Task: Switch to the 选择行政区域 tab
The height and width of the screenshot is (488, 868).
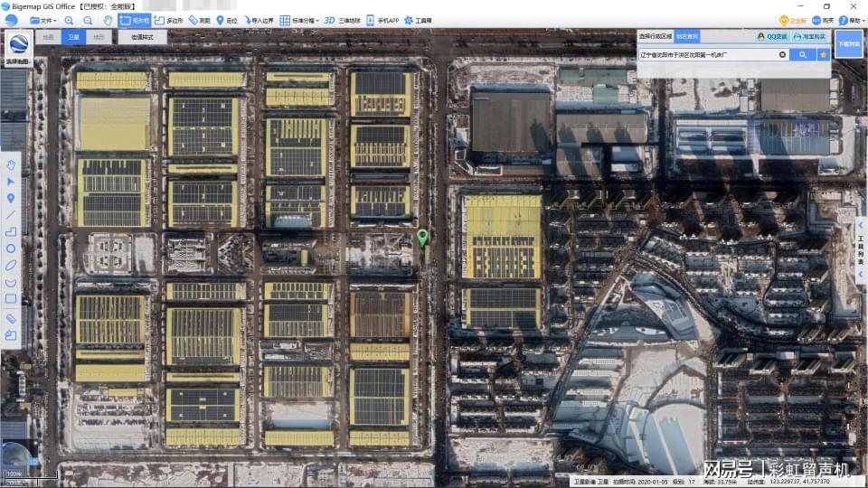Action: (x=656, y=37)
